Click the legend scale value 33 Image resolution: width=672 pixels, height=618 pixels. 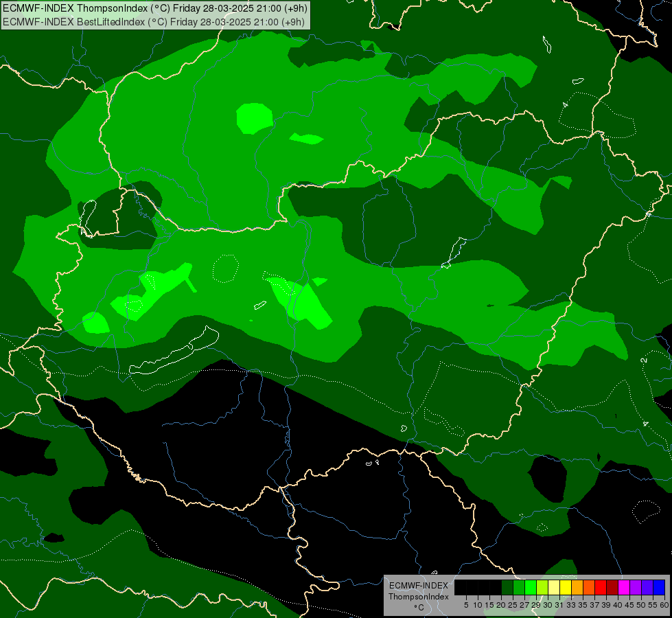[571, 605]
